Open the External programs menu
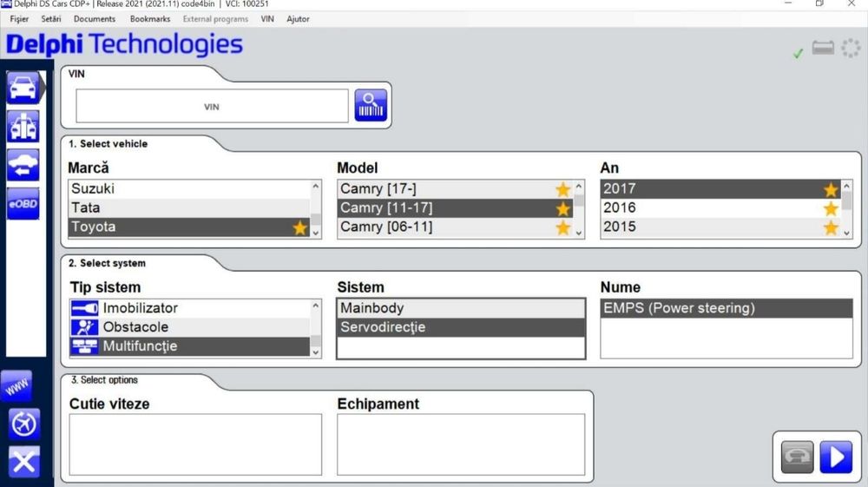The width and height of the screenshot is (868, 487). tap(215, 19)
